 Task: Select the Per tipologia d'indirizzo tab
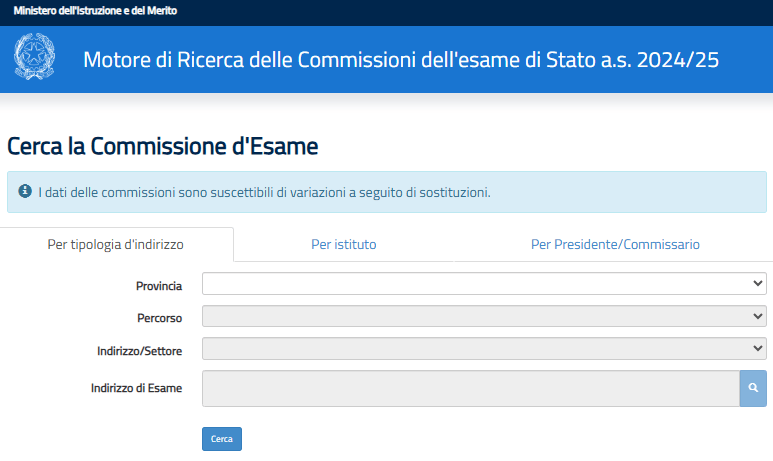(x=116, y=245)
